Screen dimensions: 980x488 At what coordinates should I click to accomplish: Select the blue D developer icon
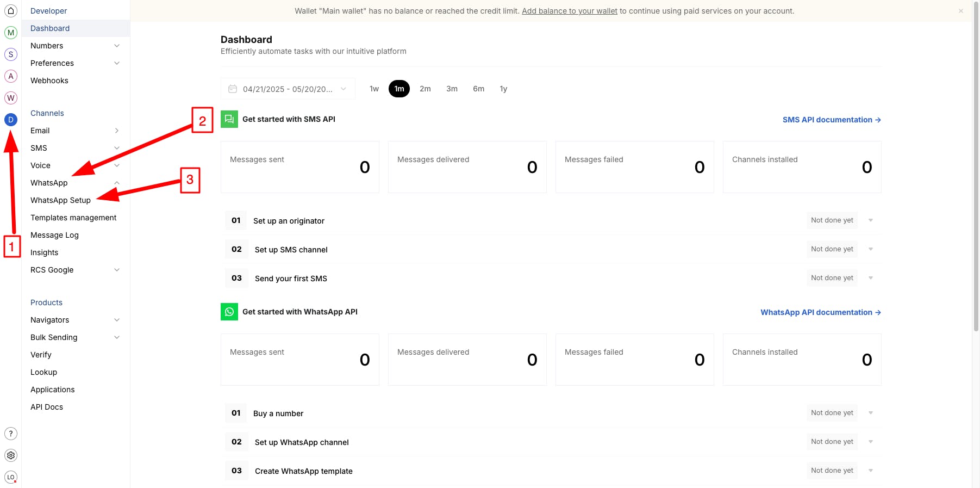point(11,120)
